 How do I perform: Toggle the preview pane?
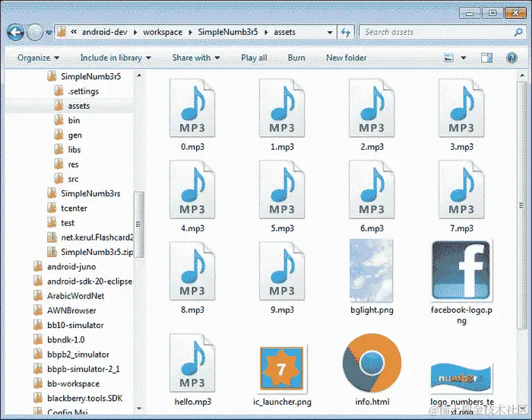click(x=487, y=58)
